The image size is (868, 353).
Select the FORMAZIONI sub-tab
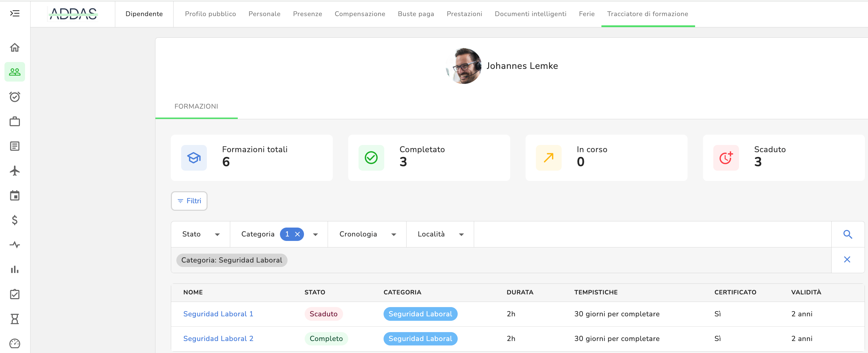196,106
